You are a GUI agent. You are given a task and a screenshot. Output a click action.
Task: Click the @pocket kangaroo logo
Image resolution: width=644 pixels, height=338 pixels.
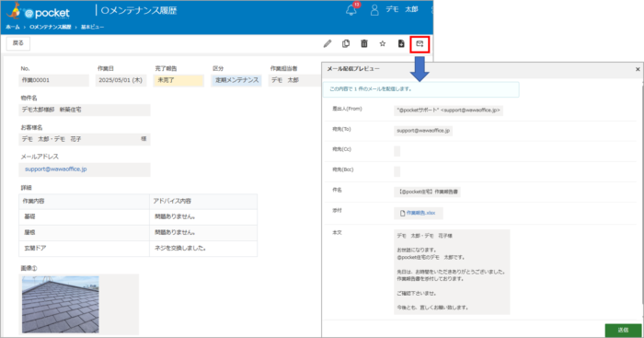click(x=39, y=11)
